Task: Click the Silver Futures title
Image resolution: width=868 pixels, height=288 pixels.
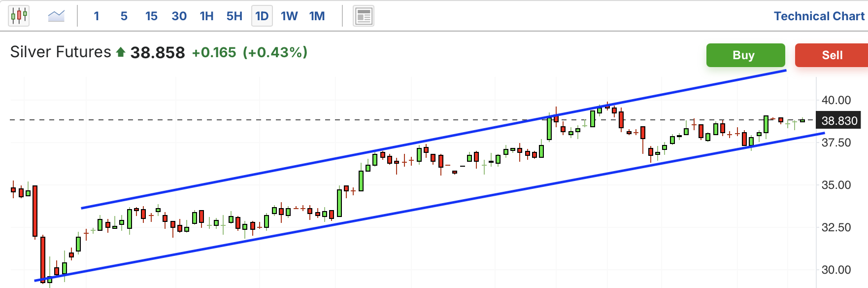Action: (61, 52)
